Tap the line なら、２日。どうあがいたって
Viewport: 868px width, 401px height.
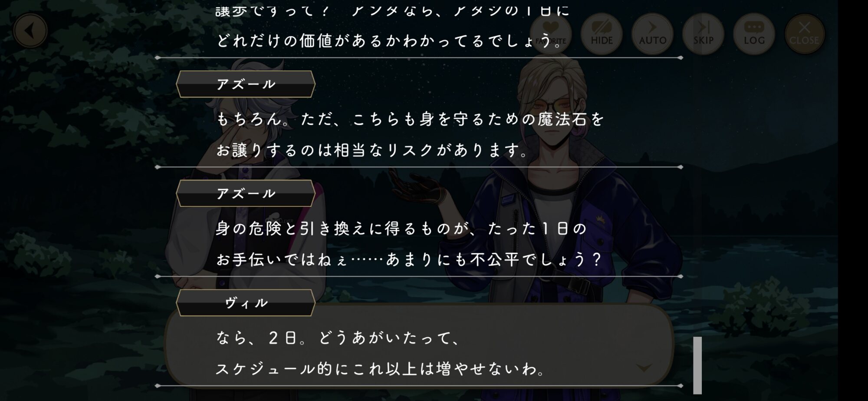339,338
